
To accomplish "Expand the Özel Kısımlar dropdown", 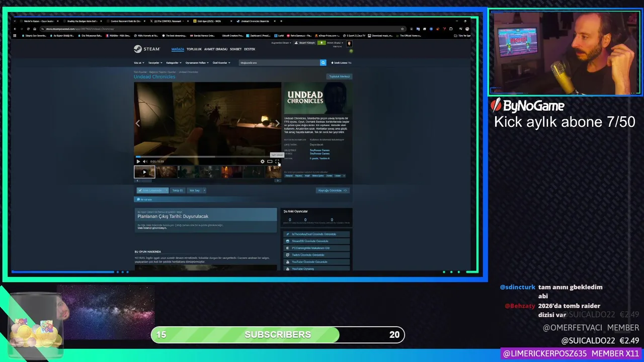I will pyautogui.click(x=221, y=63).
